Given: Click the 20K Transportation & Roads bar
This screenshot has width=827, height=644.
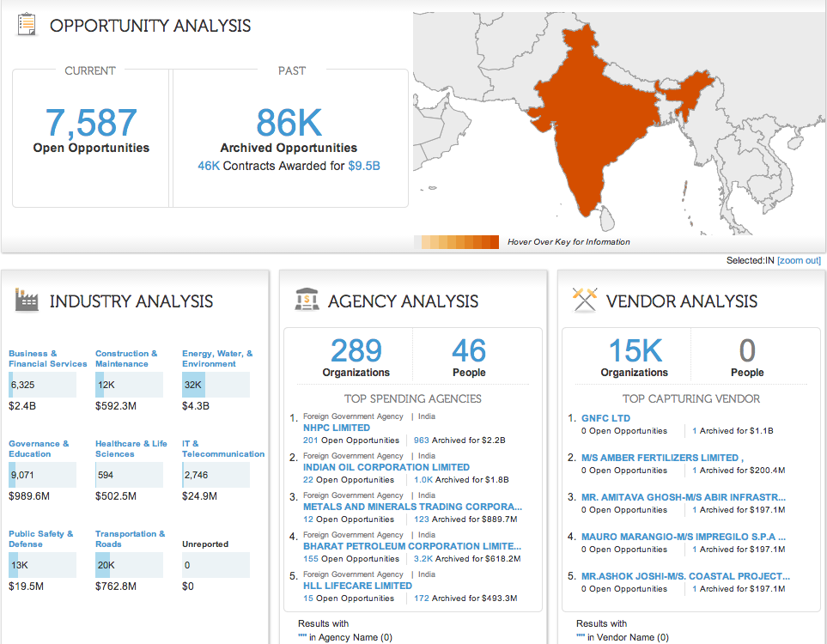Looking at the screenshot, I should (x=129, y=565).
